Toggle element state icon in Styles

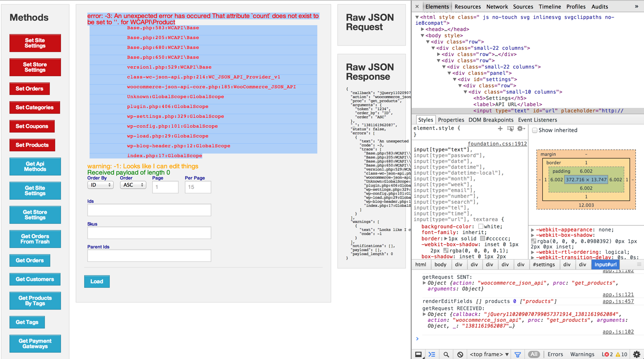[510, 128]
